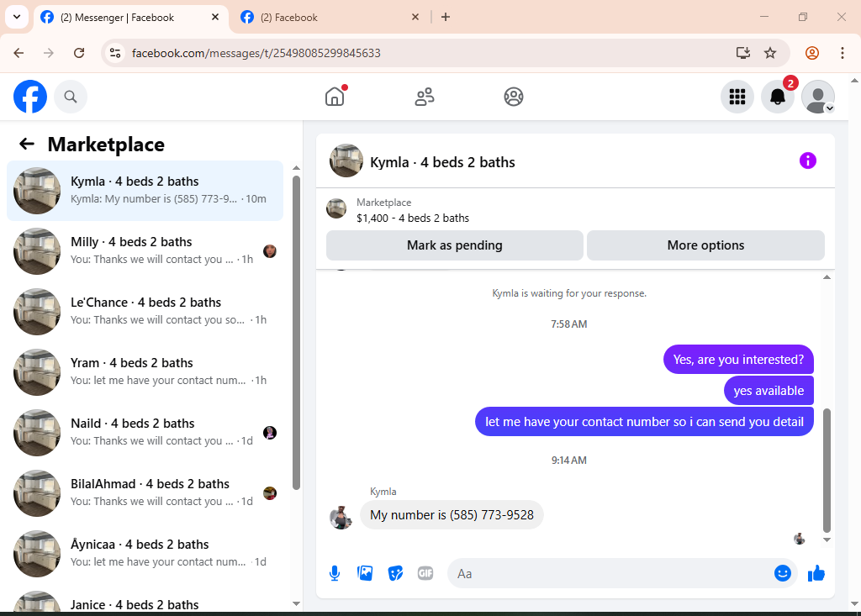Send a thumbs-up like
The height and width of the screenshot is (616, 861).
pos(816,573)
